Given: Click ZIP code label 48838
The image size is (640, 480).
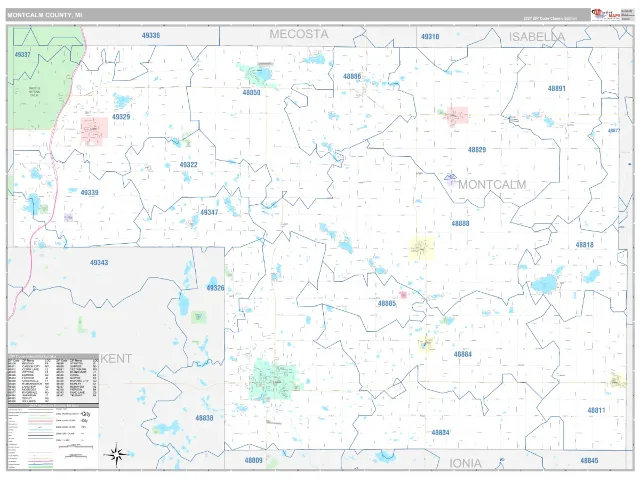Looking at the screenshot, I should click(204, 418).
